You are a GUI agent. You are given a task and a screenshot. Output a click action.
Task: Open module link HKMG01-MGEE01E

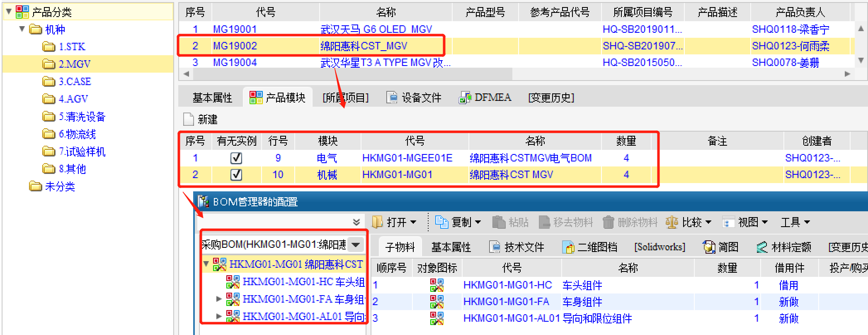click(407, 158)
